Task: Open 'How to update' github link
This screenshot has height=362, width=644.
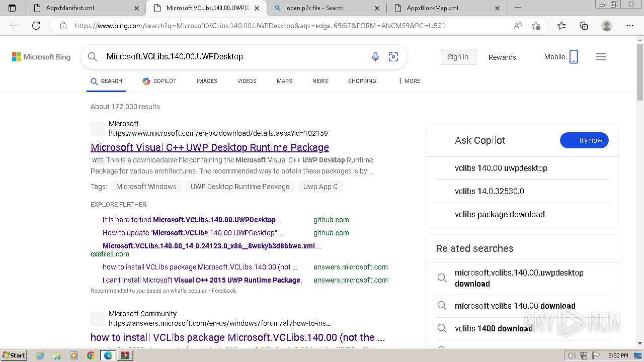Action: 193,233
